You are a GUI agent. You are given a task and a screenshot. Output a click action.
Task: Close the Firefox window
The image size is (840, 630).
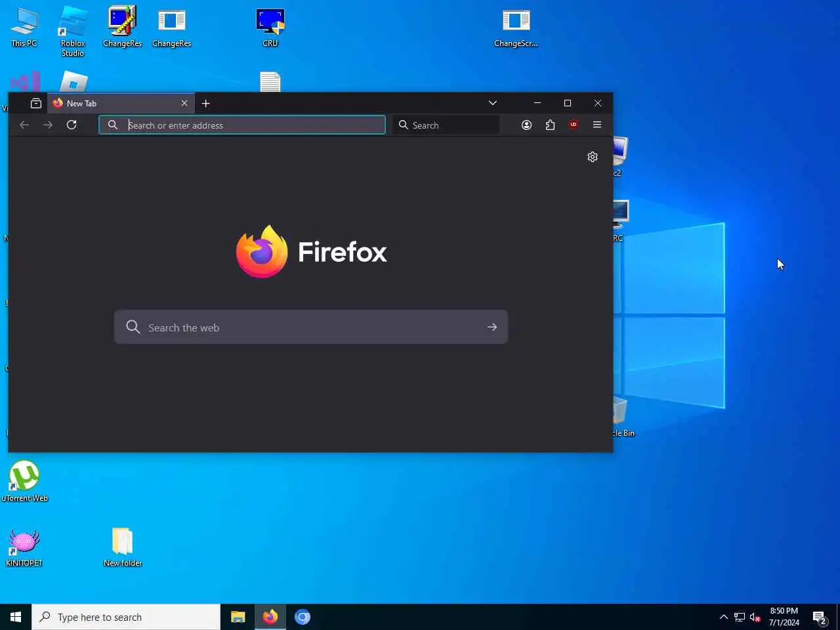pos(598,103)
